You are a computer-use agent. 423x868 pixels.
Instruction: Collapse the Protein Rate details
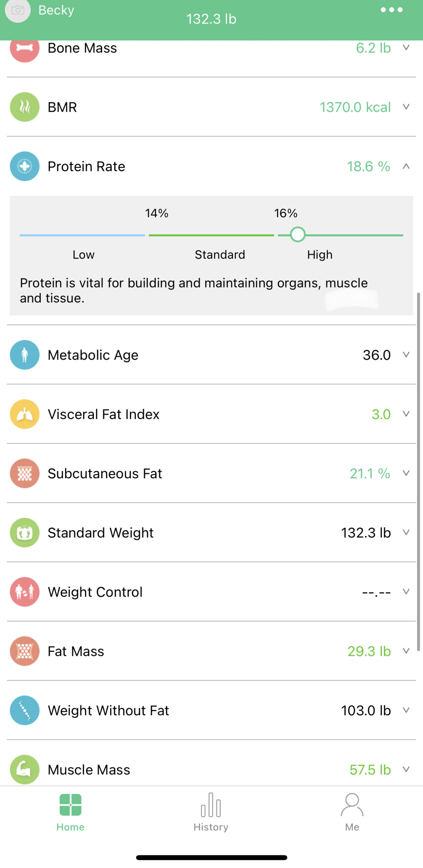406,166
